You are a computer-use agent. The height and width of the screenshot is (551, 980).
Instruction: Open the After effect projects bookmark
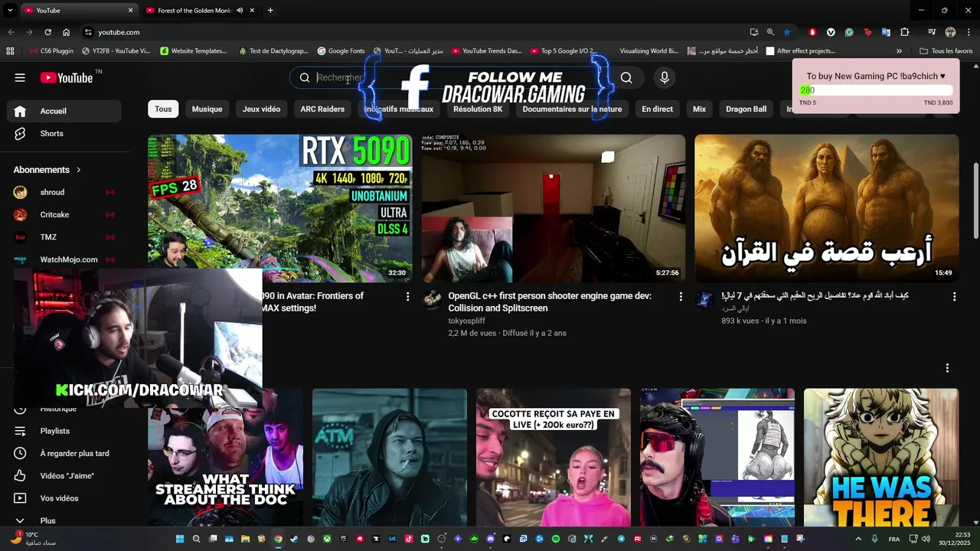pos(801,51)
